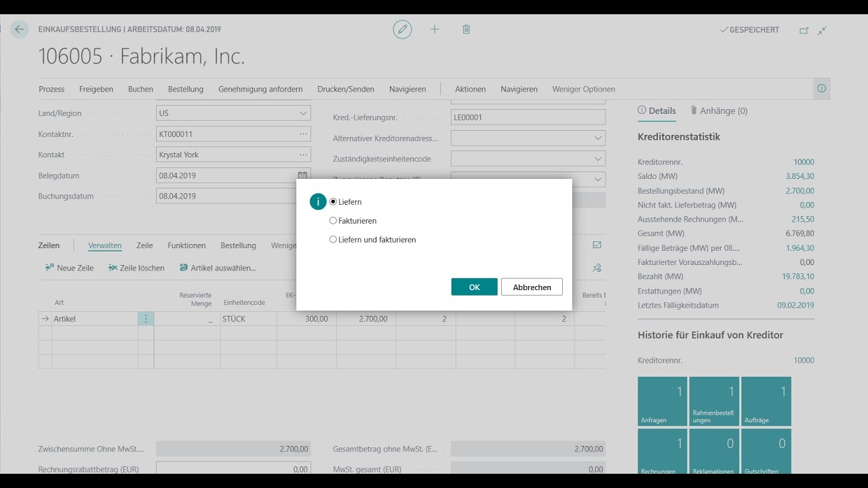Click the back arrow icon
The height and width of the screenshot is (488, 868).
click(x=19, y=29)
